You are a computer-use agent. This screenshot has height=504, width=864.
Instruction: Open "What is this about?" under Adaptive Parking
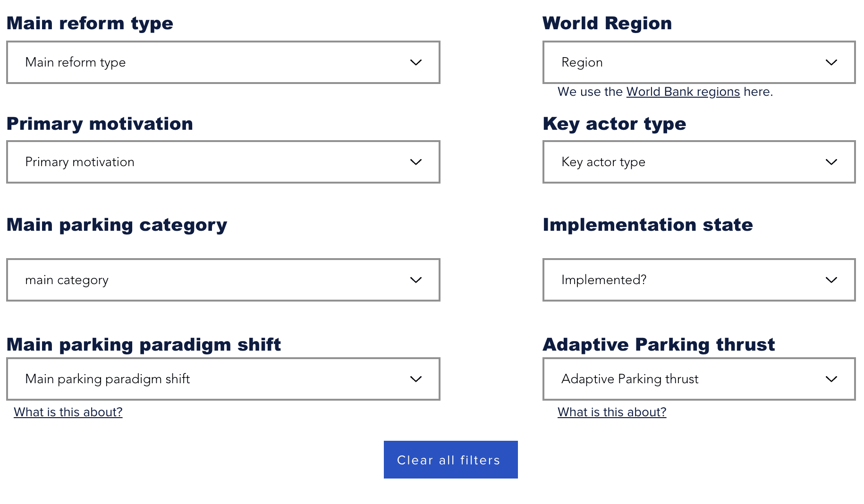(612, 412)
